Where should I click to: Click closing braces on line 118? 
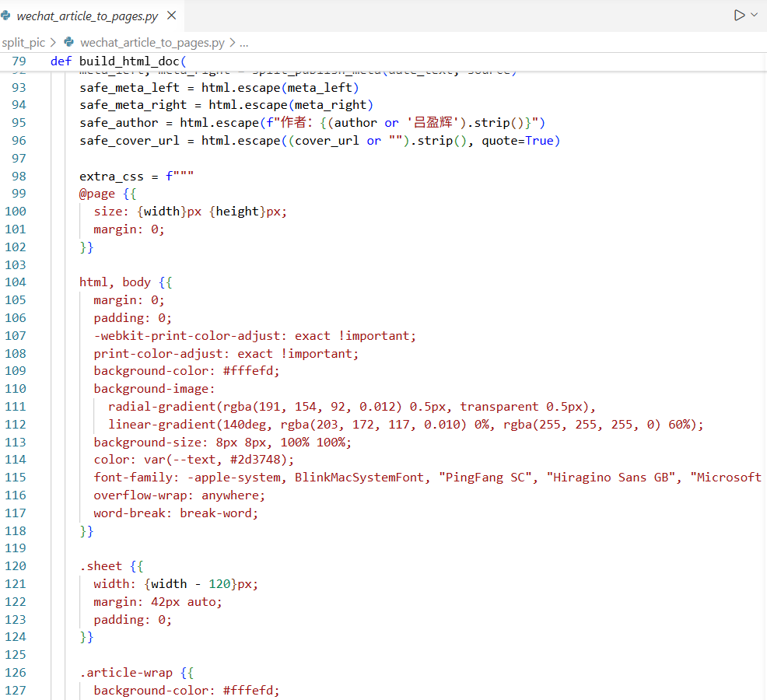pyautogui.click(x=86, y=531)
